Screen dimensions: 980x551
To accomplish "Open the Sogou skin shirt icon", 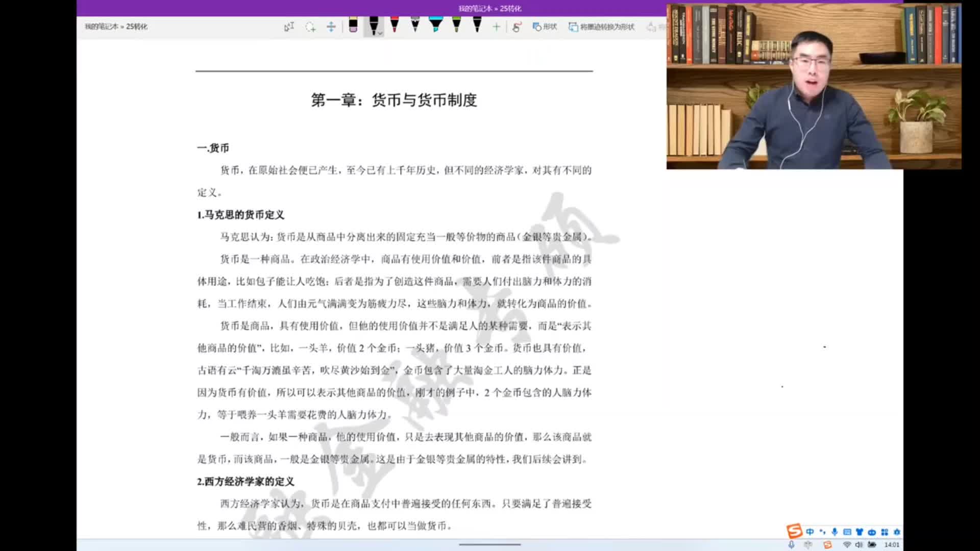I will [860, 532].
